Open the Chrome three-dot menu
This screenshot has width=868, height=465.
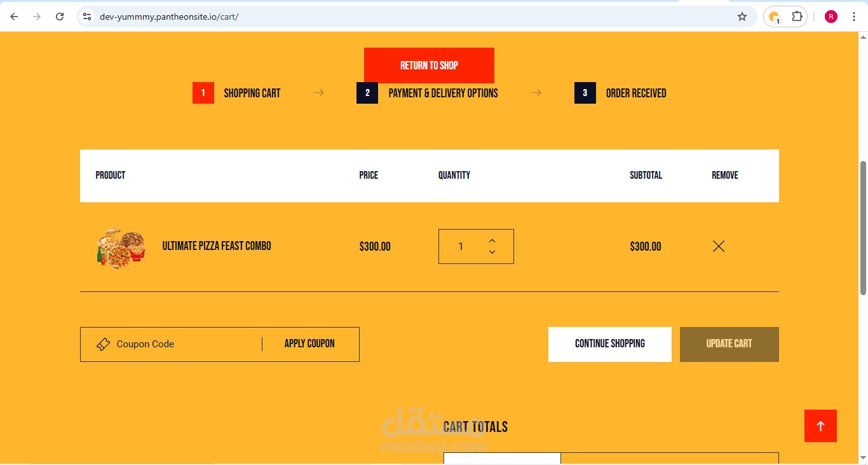coord(854,17)
